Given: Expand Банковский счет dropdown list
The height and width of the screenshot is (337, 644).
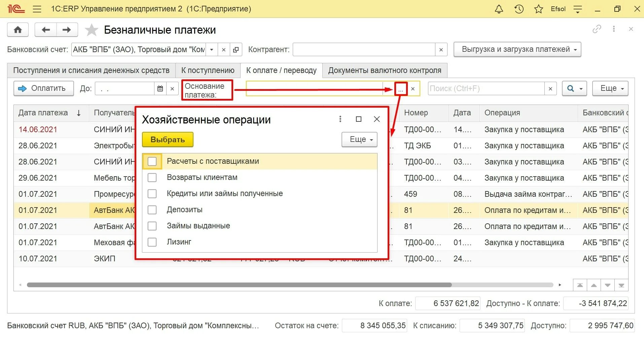Looking at the screenshot, I should point(212,50).
